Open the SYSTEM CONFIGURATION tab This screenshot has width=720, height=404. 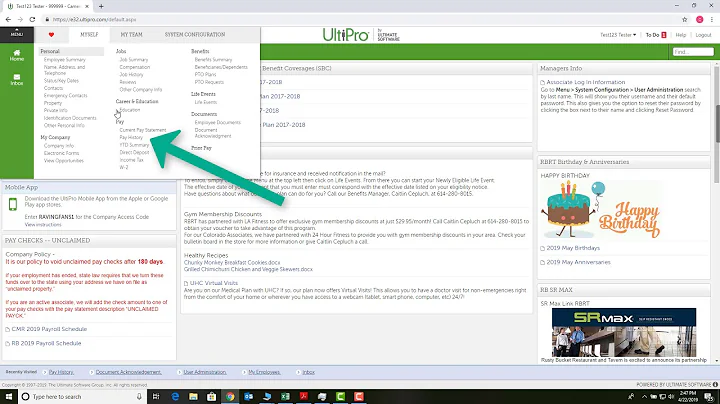(x=195, y=34)
